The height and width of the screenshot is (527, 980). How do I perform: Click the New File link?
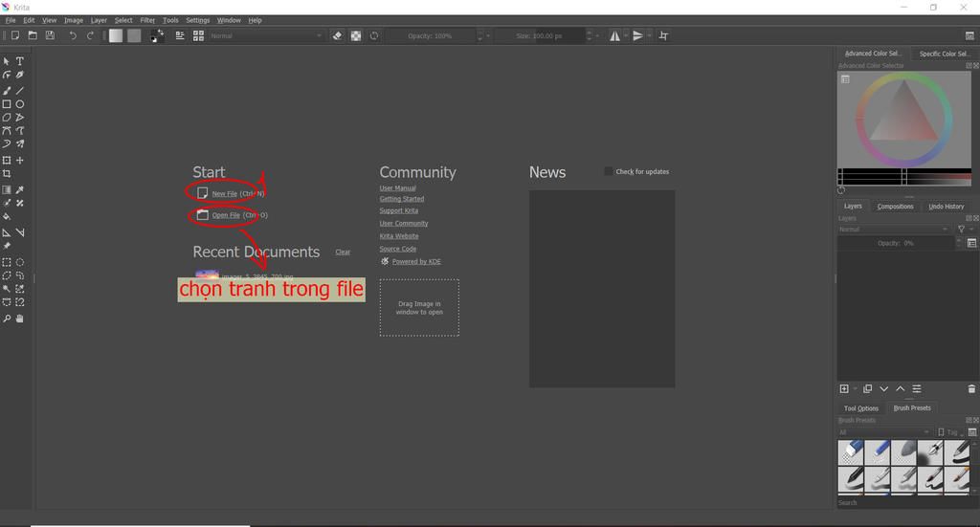(x=224, y=193)
